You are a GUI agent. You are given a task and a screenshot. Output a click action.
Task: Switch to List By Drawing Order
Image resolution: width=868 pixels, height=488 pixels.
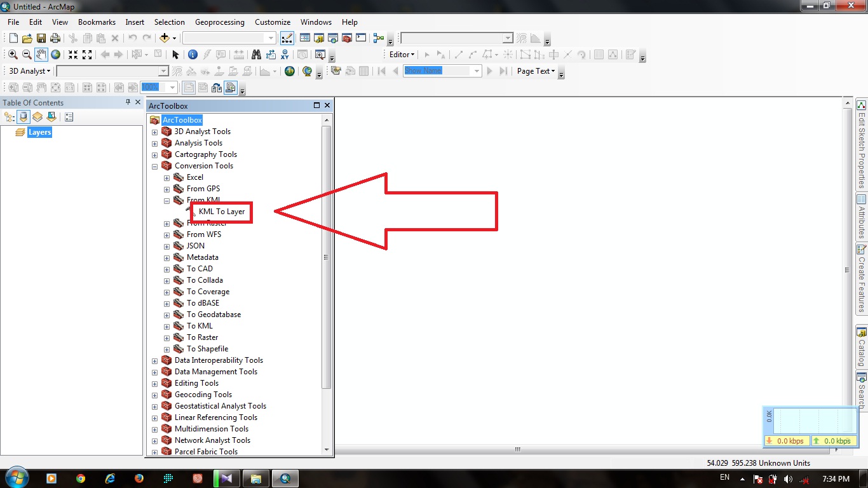click(x=9, y=117)
